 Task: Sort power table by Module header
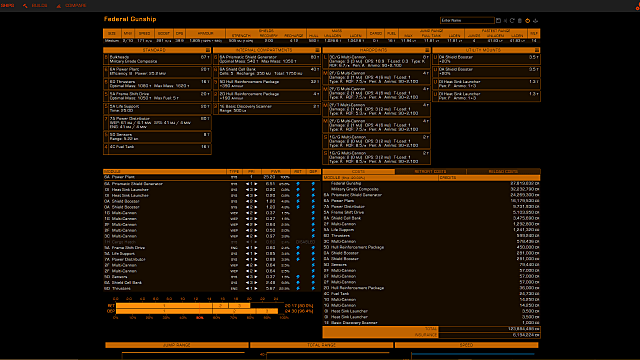pos(165,172)
